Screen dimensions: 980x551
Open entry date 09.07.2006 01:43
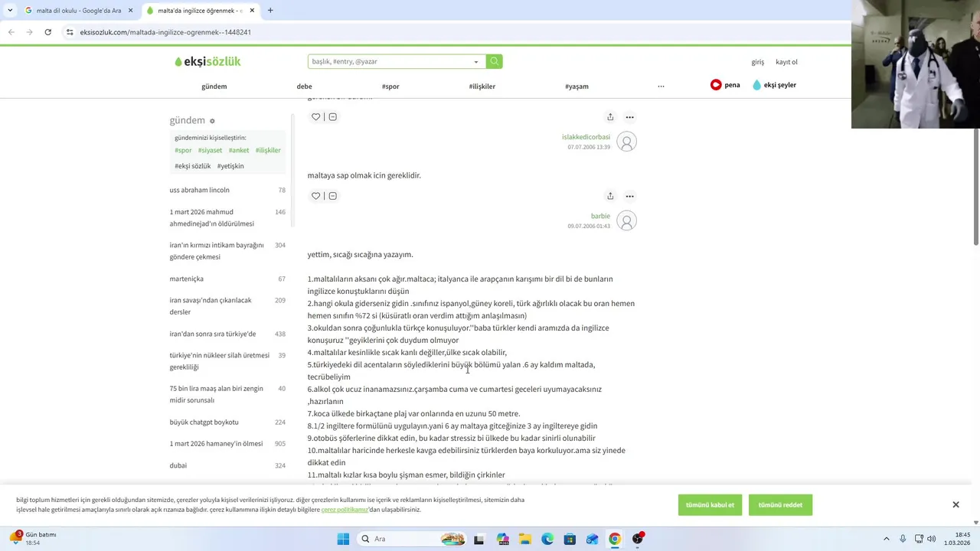pos(589,227)
